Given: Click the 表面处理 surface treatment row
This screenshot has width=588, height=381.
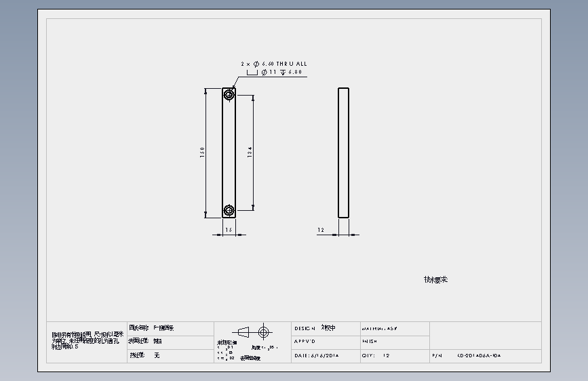Looking at the screenshot, I should point(171,342).
